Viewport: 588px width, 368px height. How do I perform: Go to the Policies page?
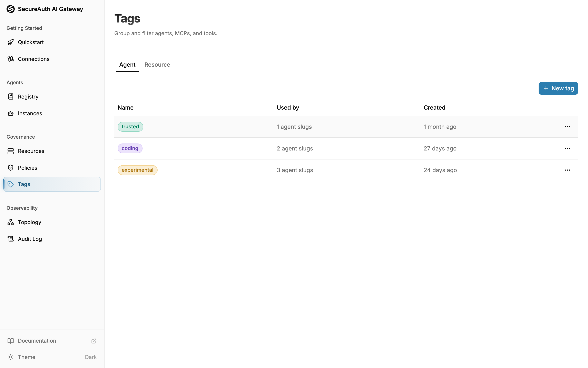(52, 168)
